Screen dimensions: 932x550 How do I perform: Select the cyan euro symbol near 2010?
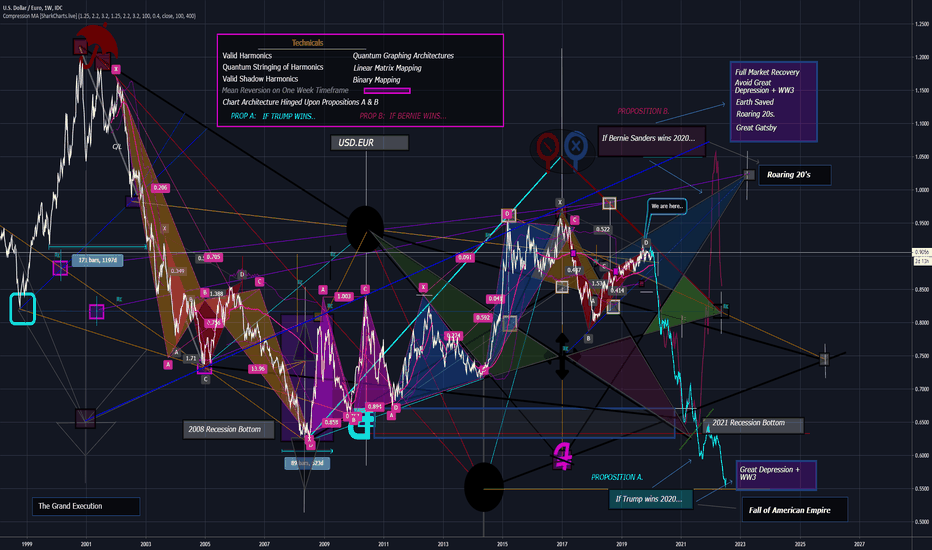[x=361, y=425]
